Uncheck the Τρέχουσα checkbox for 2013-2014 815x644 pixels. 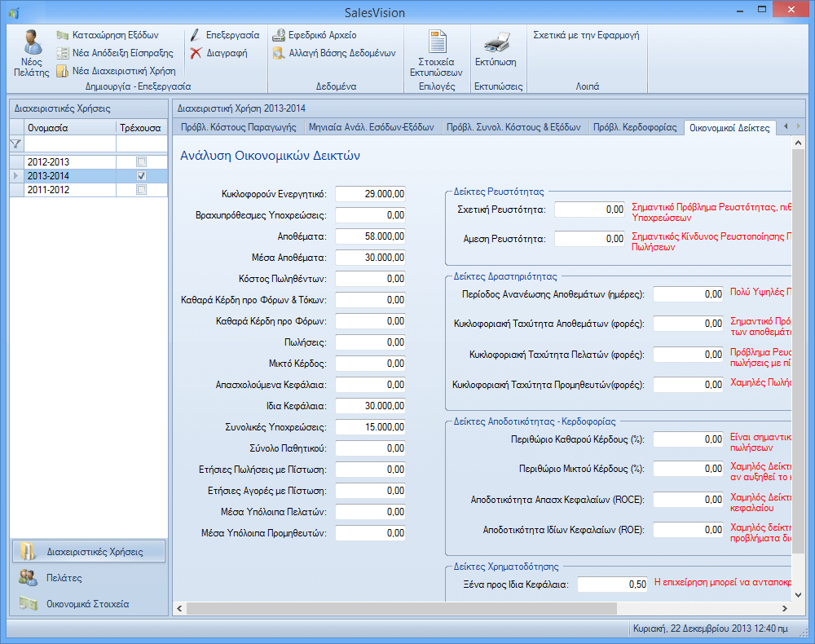click(142, 176)
